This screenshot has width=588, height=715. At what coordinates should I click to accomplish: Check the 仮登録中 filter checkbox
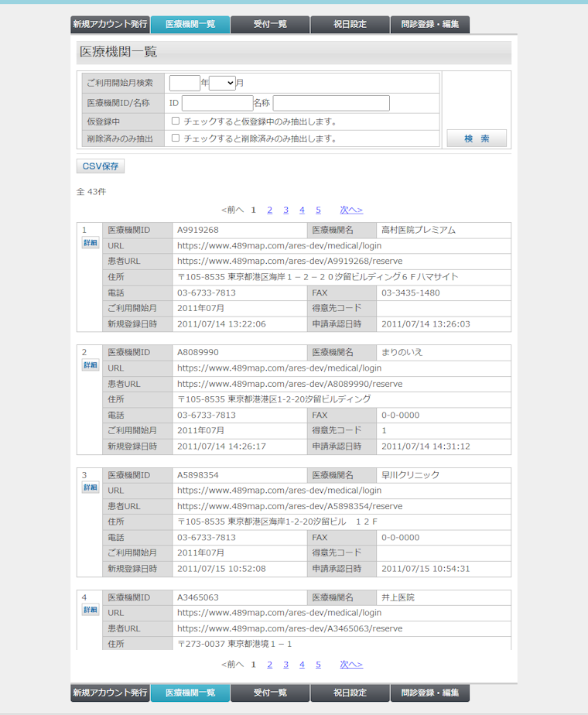(176, 121)
